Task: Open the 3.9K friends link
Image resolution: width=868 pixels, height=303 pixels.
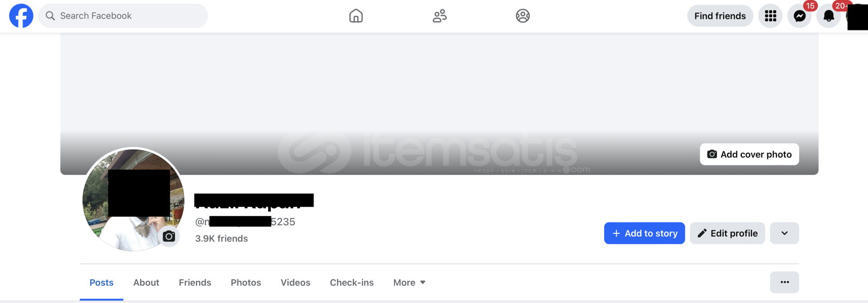Action: point(222,238)
